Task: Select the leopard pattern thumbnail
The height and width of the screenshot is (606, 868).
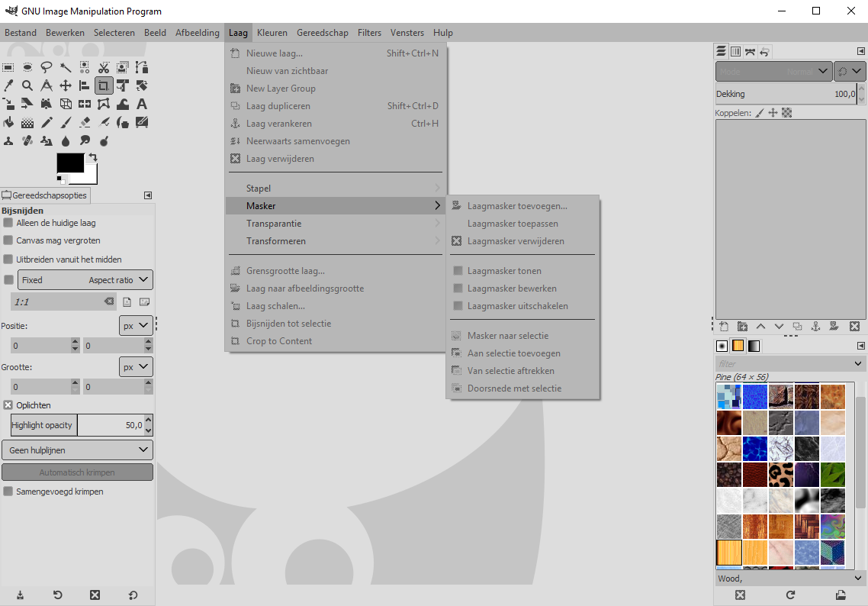Action: 781,475
